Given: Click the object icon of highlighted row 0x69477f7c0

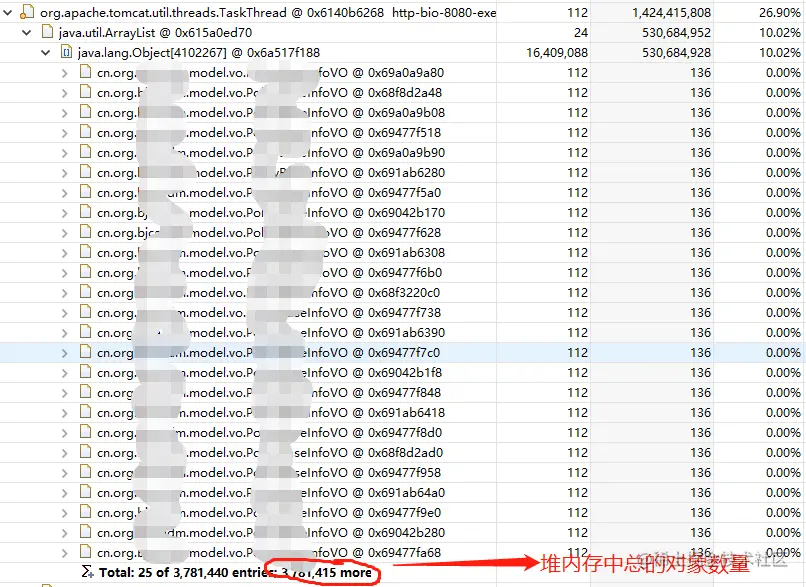Looking at the screenshot, I should coord(85,353).
